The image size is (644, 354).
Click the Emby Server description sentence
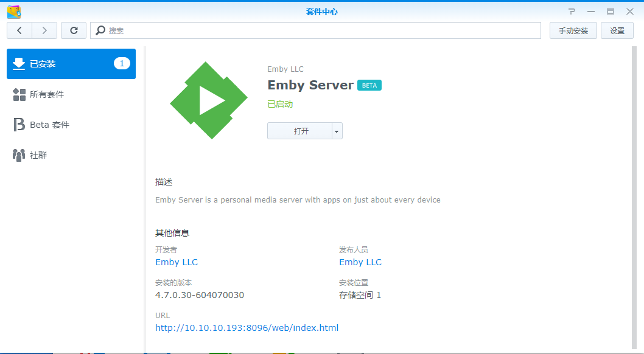click(x=298, y=200)
